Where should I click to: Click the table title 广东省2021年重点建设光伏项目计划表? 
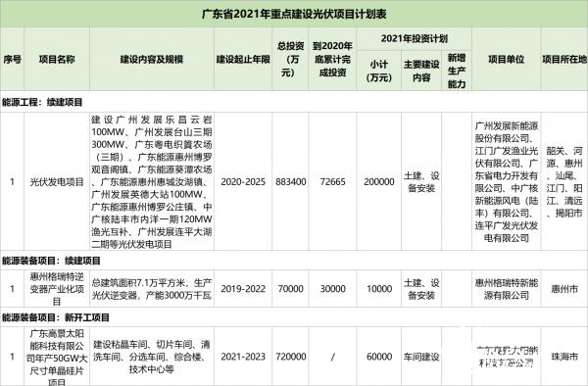click(294, 15)
